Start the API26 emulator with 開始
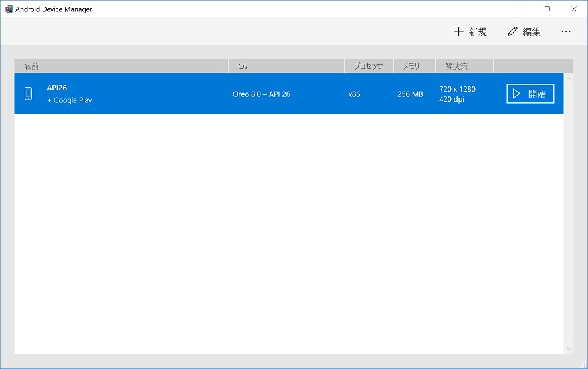The width and height of the screenshot is (588, 369). coord(530,94)
